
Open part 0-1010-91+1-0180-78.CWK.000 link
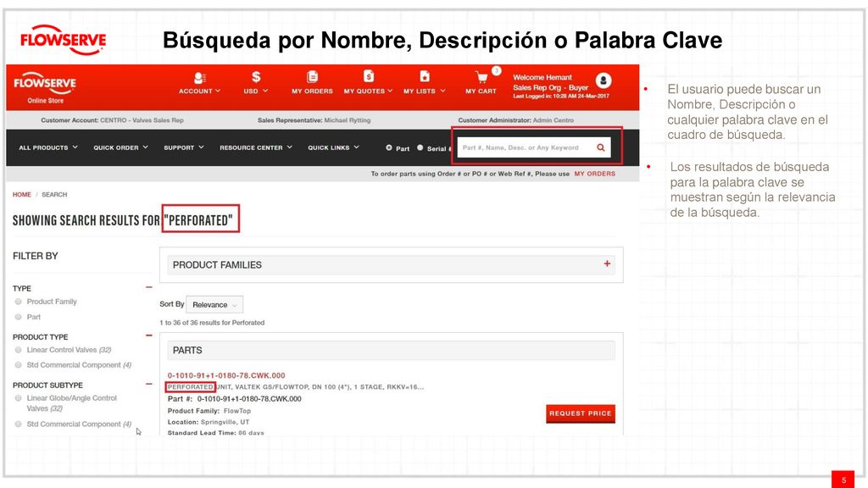point(226,375)
